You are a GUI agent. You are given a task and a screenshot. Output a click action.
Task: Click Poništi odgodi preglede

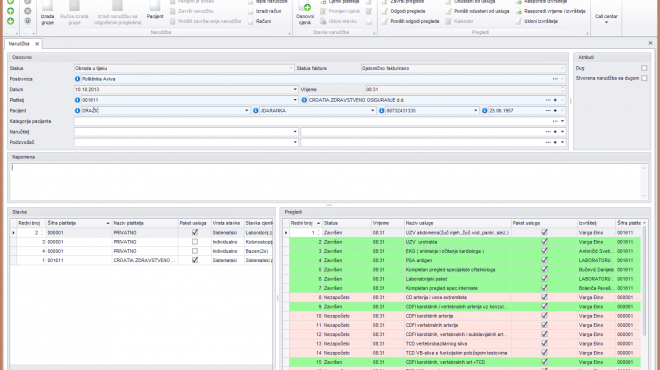point(410,21)
